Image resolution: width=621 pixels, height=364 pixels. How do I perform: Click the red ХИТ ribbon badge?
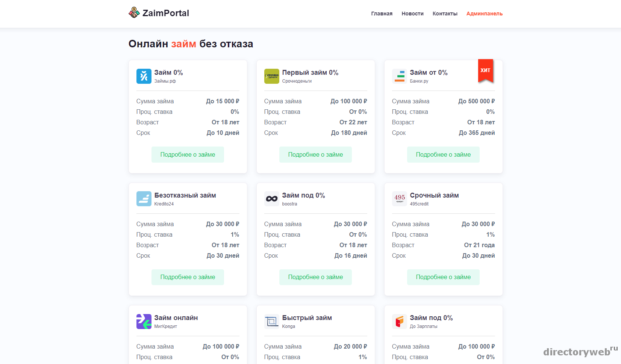coord(485,71)
